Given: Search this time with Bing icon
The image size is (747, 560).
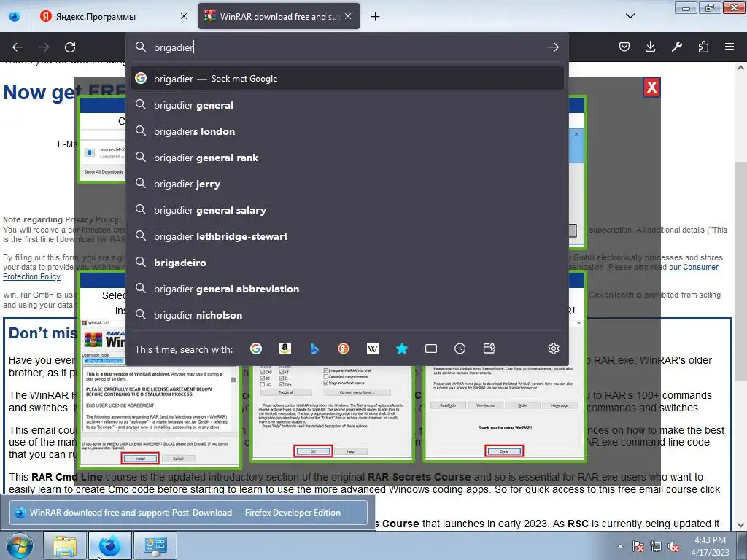Looking at the screenshot, I should [314, 349].
